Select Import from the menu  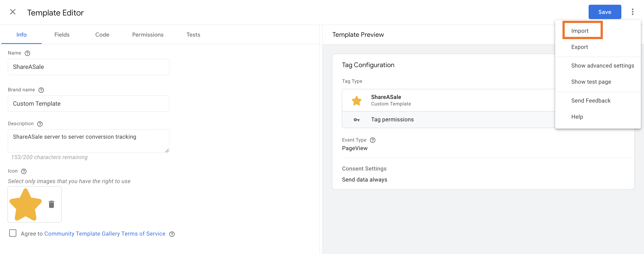598,31
